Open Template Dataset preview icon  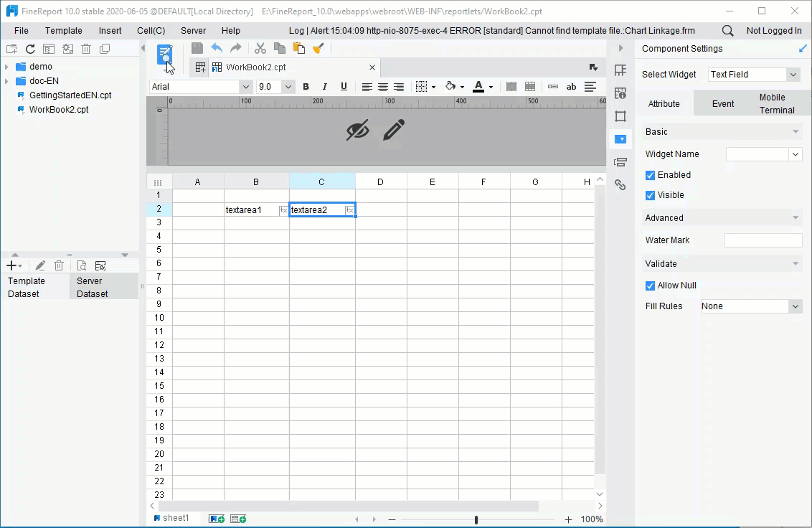[x=82, y=265]
